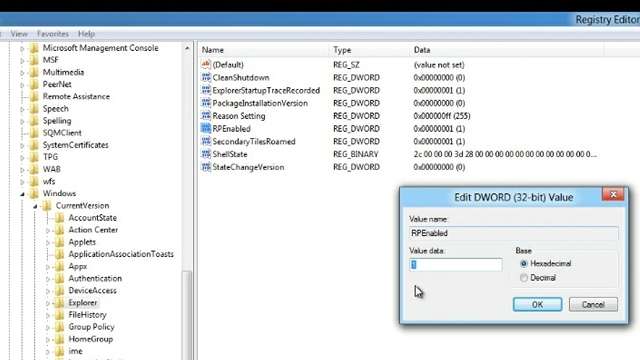
Task: Select the wfs tree item
Action: tap(49, 182)
